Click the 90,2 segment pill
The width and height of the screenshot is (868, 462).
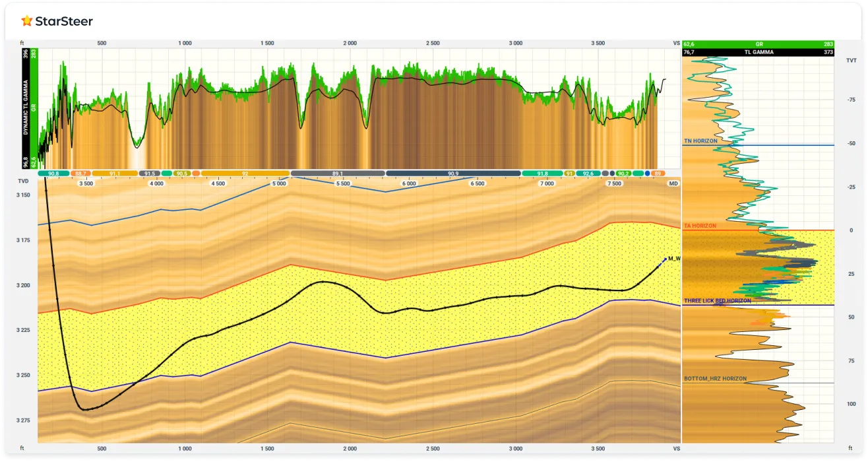tap(623, 174)
